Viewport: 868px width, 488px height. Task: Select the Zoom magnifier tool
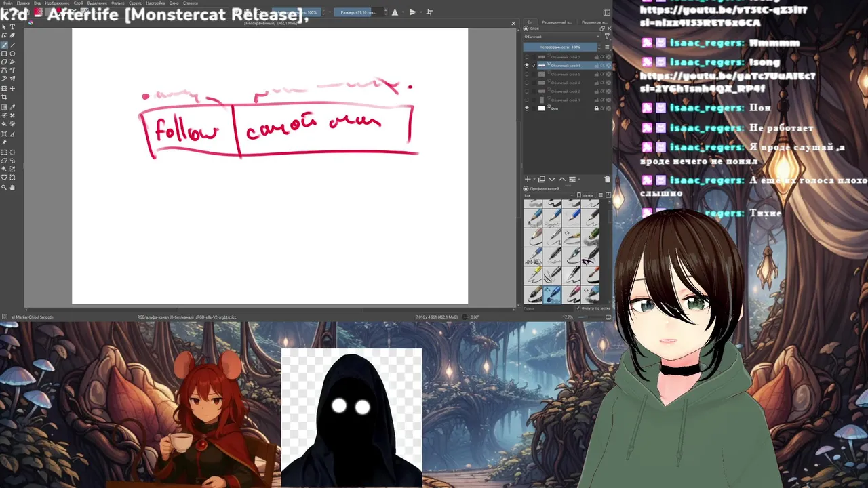pyautogui.click(x=4, y=187)
